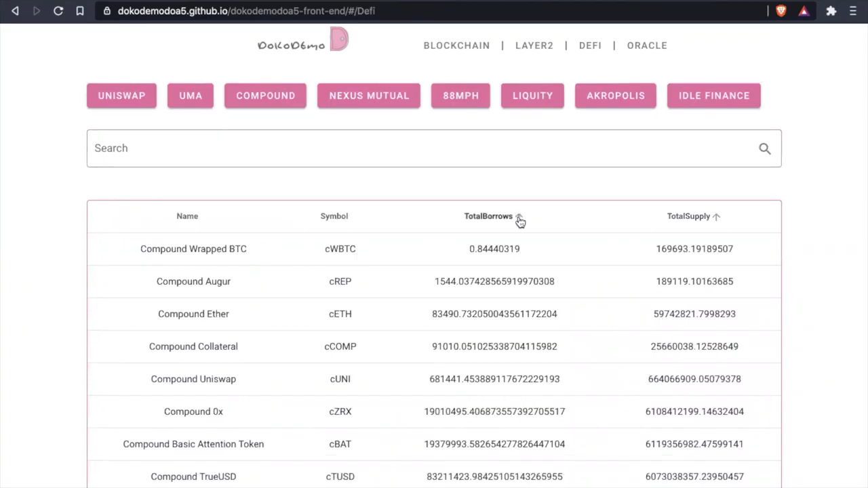Click the Name column header
Screen dimensions: 868x488
187,216
